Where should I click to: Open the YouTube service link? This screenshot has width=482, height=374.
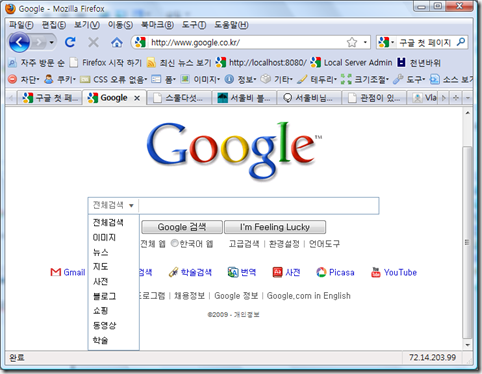pos(394,272)
